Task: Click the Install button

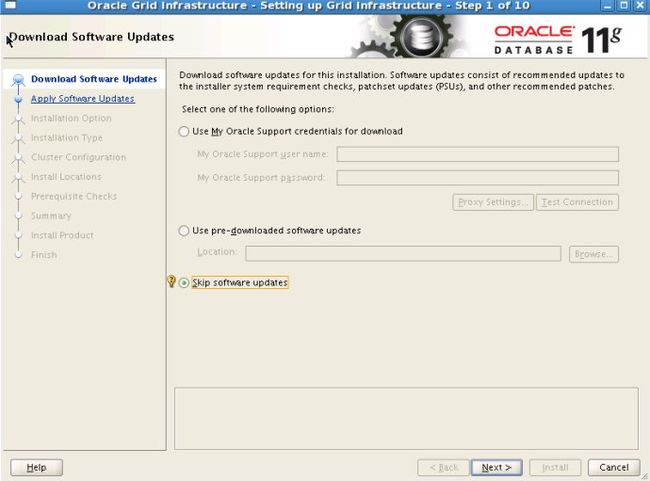Action: point(555,468)
